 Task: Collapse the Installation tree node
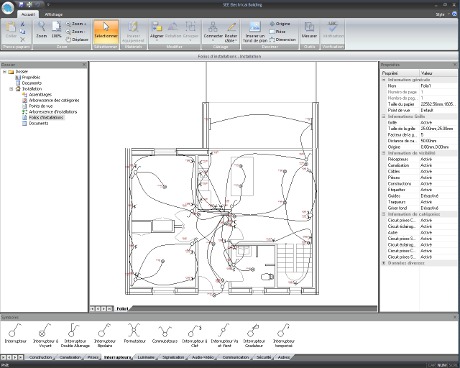coord(11,89)
